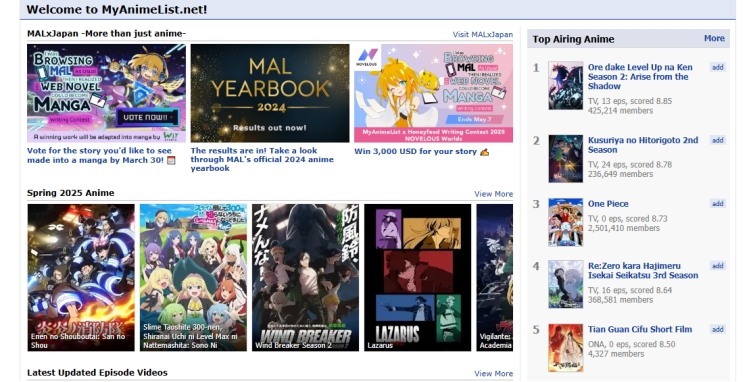This screenshot has height=382, width=752.
Task: Add Ore dake Level Up to list
Action: [717, 67]
